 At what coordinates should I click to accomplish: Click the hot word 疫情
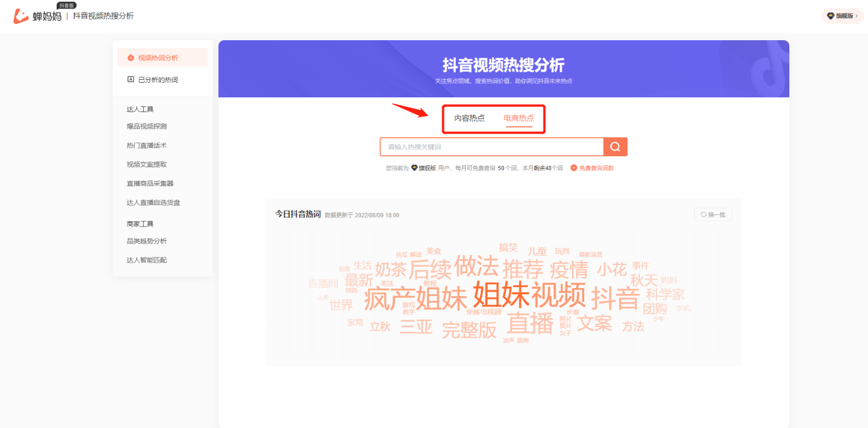click(569, 269)
